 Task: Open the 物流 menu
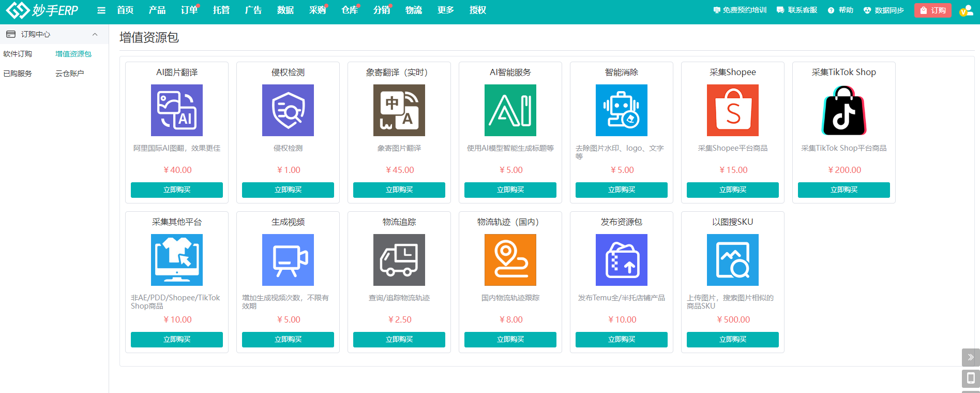click(414, 10)
